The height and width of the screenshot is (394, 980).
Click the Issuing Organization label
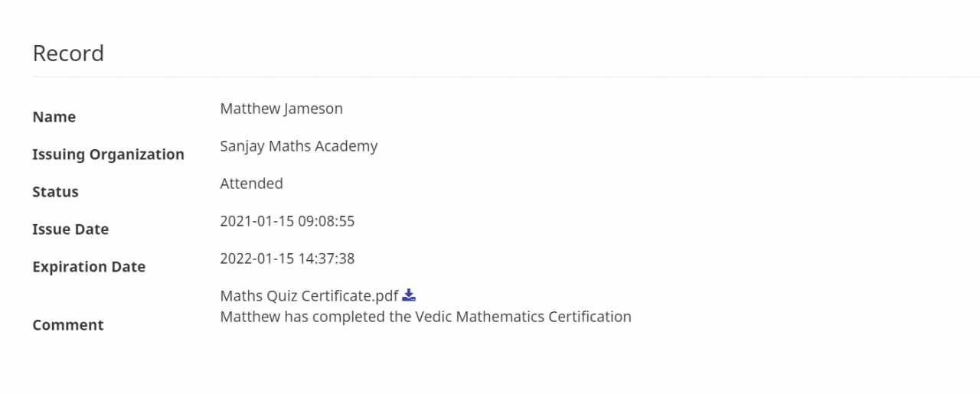pyautogui.click(x=108, y=155)
